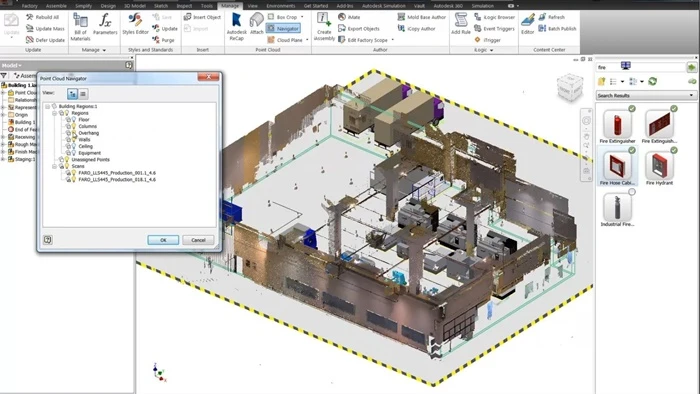Screen dimensions: 700x394
Task: Collapse the Scans tree node
Action: 54,166
